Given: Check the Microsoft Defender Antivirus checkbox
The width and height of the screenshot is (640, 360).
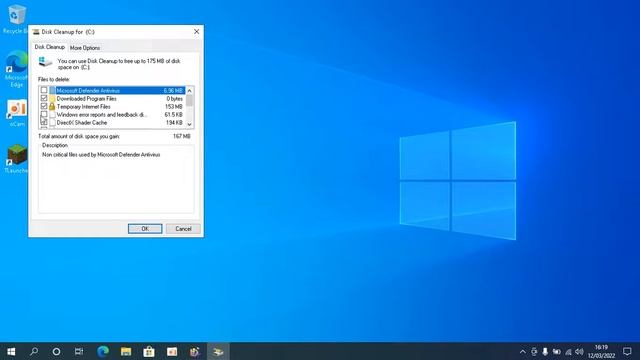Looking at the screenshot, I should coord(44,90).
